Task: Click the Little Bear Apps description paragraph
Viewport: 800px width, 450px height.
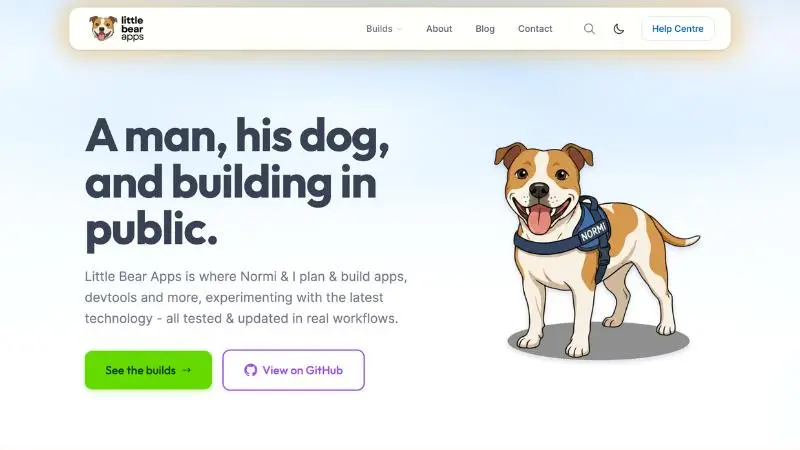Action: click(246, 297)
